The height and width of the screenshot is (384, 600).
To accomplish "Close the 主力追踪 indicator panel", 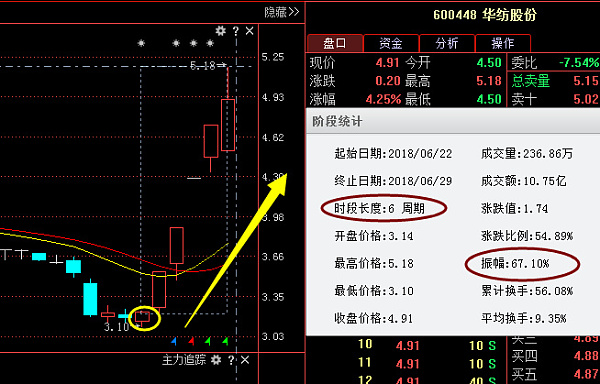I will point(245,360).
